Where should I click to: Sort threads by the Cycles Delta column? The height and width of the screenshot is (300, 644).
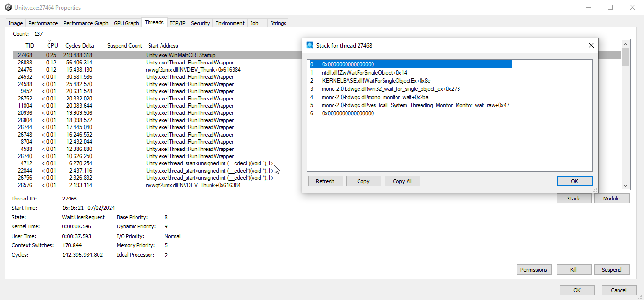(79, 45)
